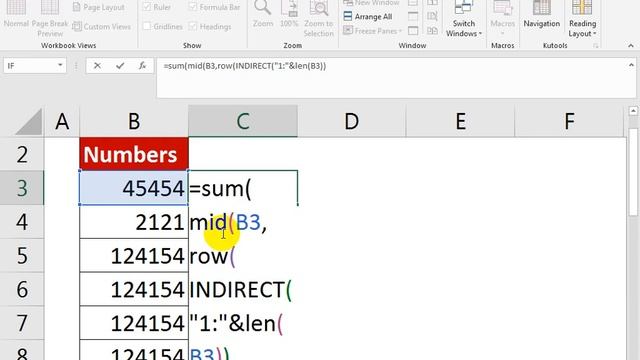The width and height of the screenshot is (640, 360).
Task: Select column F header
Action: point(569,121)
